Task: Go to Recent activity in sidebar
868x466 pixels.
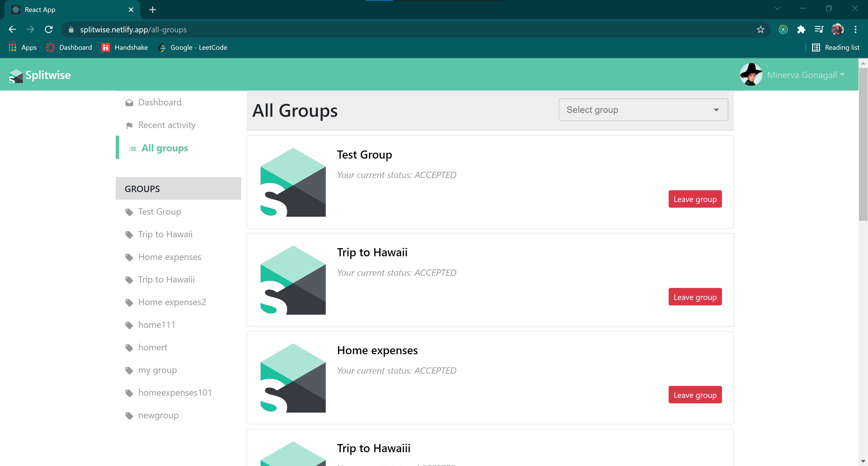Action: pos(167,125)
